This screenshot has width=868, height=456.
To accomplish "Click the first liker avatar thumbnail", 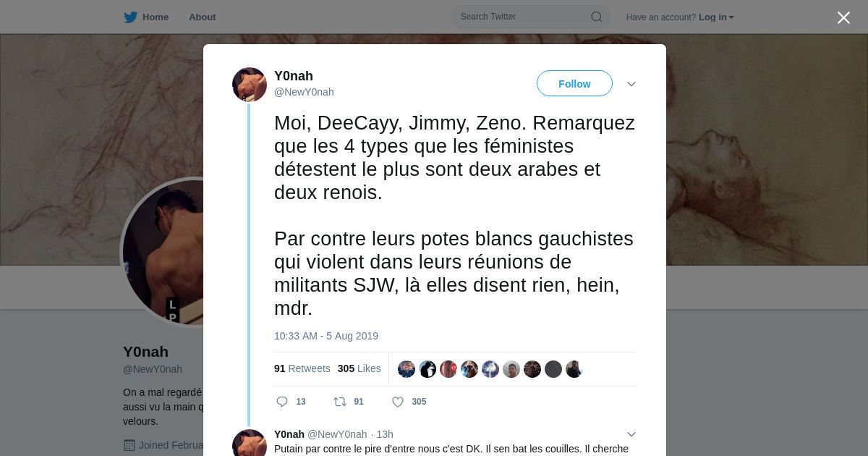I will coord(407,369).
